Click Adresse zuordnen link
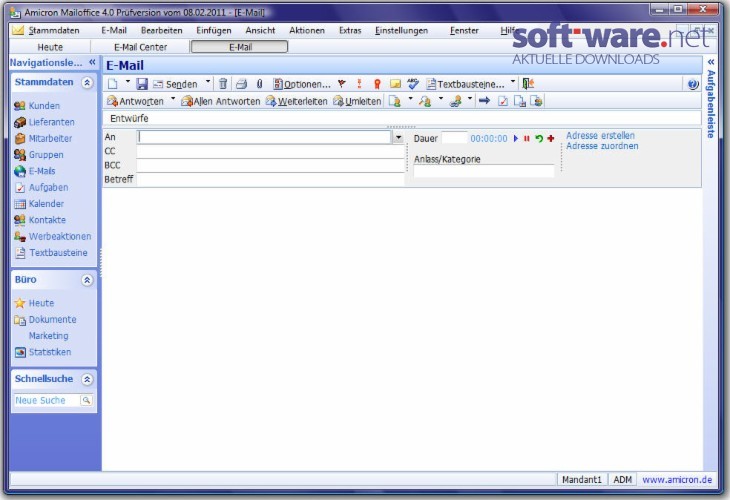Screen dimensions: 730x500 click(602, 146)
